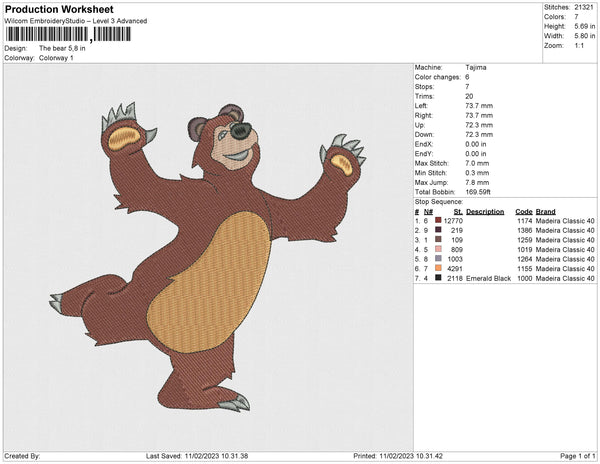The height and width of the screenshot is (464, 600).
Task: Click the Zoom value '1:1'
Action: pyautogui.click(x=579, y=46)
